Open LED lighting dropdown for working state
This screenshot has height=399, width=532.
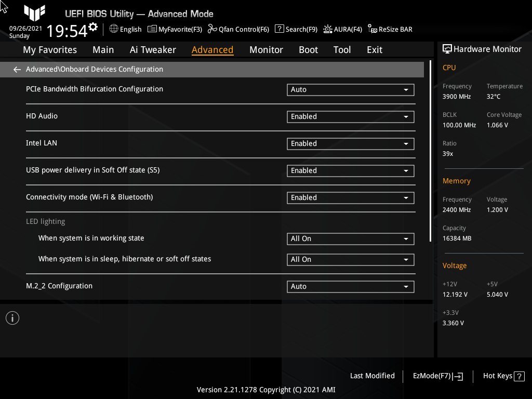click(x=350, y=238)
